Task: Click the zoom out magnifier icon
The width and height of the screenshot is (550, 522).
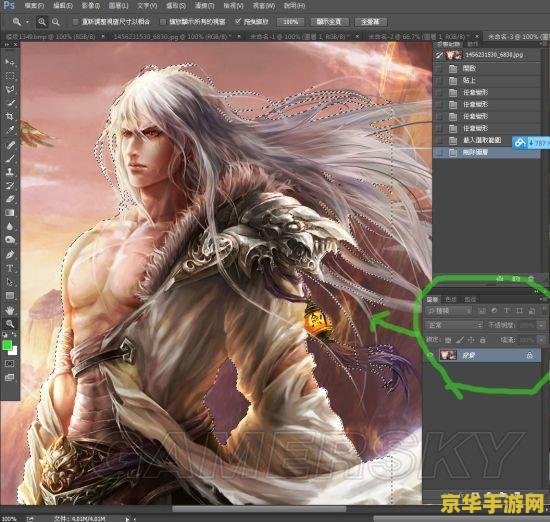Action: point(55,22)
